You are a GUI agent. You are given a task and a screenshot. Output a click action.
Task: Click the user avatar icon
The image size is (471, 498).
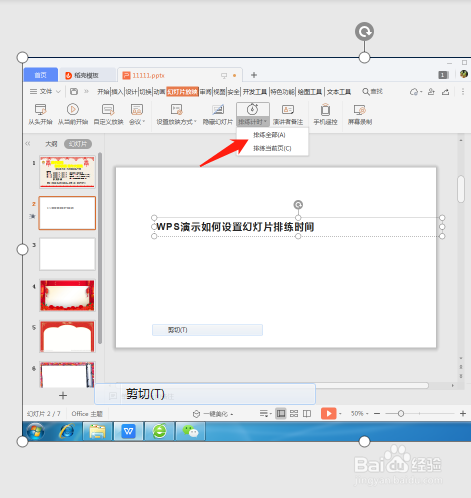click(x=464, y=74)
